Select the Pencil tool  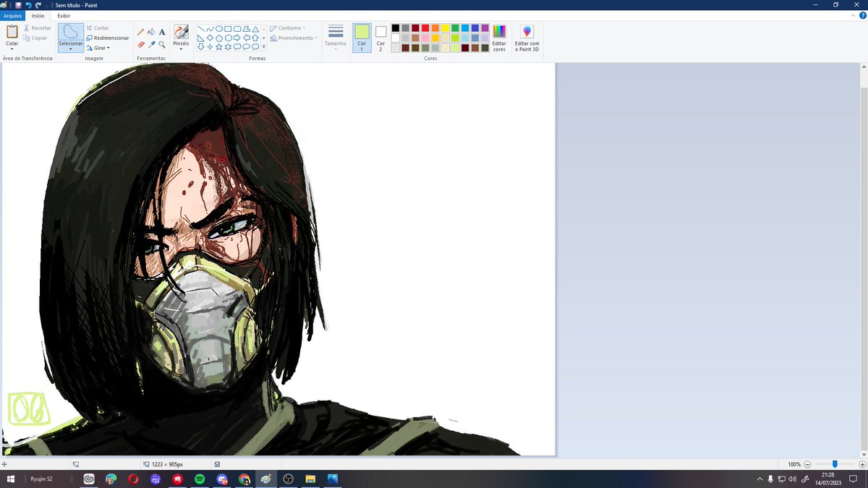pyautogui.click(x=141, y=32)
